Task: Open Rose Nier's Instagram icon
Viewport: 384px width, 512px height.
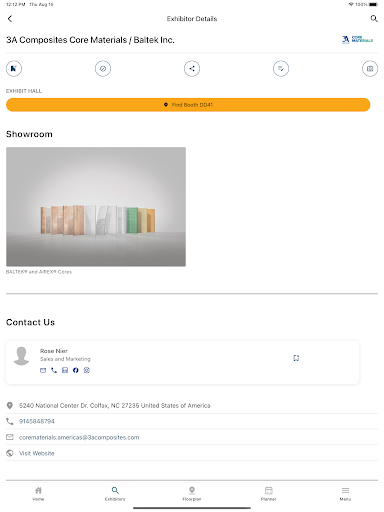Action: tap(87, 370)
